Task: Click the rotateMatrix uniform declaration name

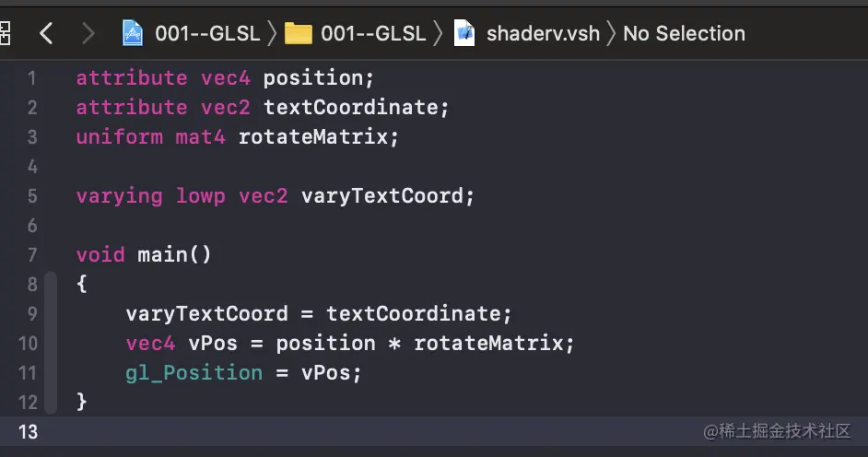Action: tap(317, 136)
